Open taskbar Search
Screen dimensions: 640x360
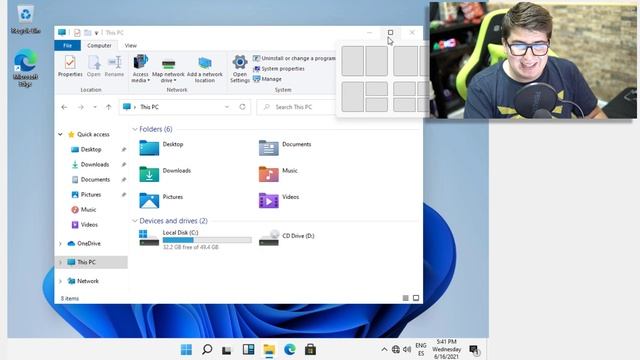coord(207,349)
